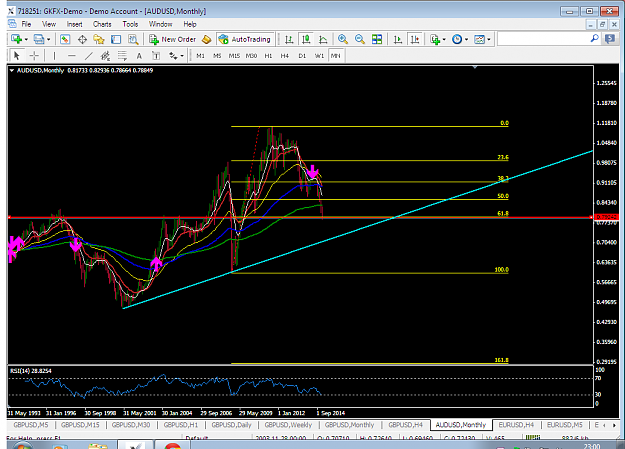Collapse AUDUSD,Monthly chart header triangle
Viewport: 625px width, 449px height.
point(12,71)
